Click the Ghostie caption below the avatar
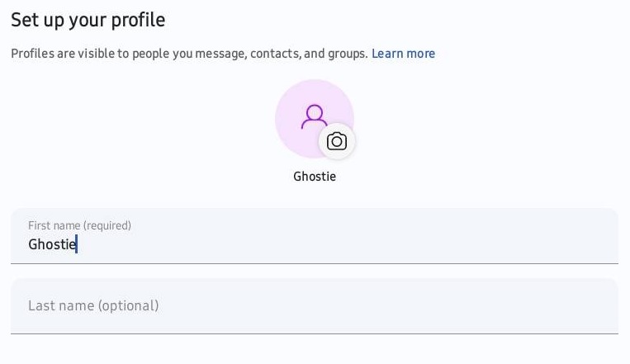Image resolution: width=630 pixels, height=364 pixels. (315, 177)
